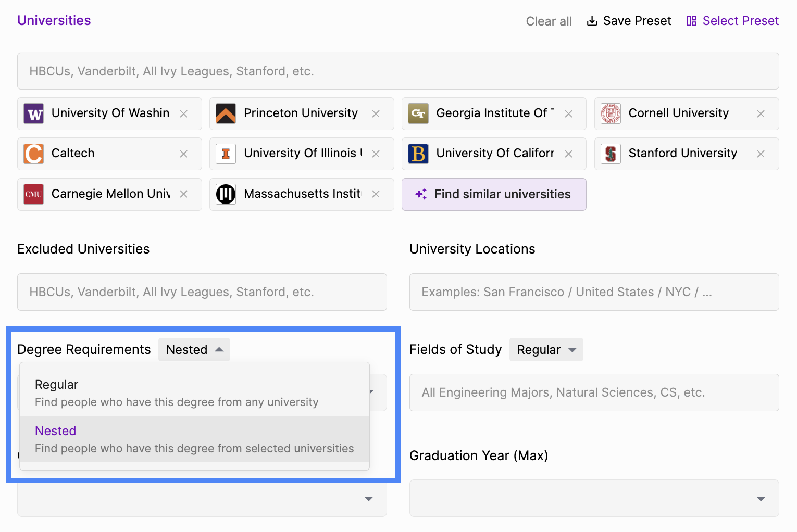Viewport: 797px width, 532px height.
Task: Remove the Cornell University chip
Action: click(761, 113)
